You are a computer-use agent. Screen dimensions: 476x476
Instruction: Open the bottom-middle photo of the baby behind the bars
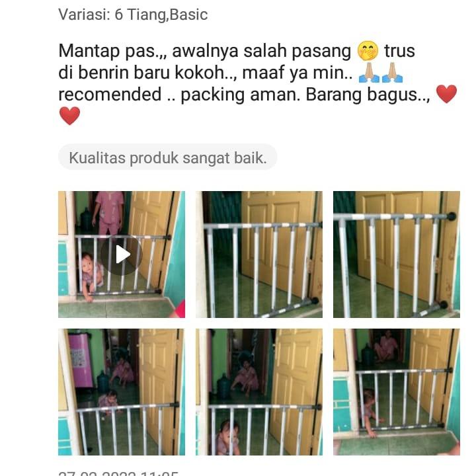259,392
